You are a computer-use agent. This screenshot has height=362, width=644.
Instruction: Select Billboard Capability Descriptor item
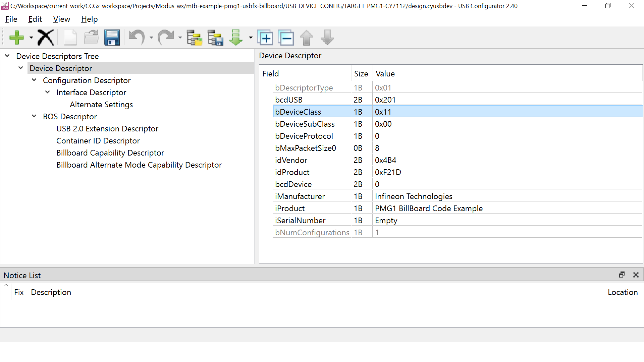(x=110, y=153)
